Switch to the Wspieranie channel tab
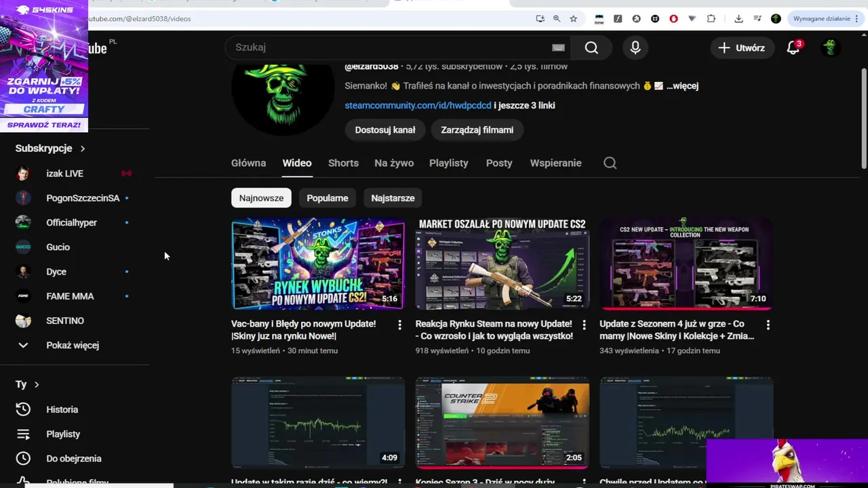The width and height of the screenshot is (868, 488). coord(556,163)
